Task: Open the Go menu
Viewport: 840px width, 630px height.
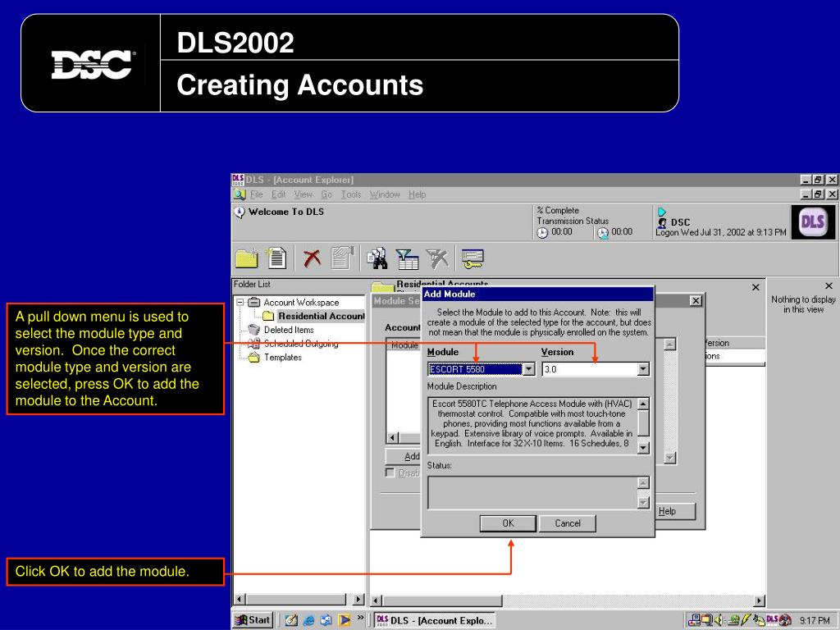Action: pos(326,194)
